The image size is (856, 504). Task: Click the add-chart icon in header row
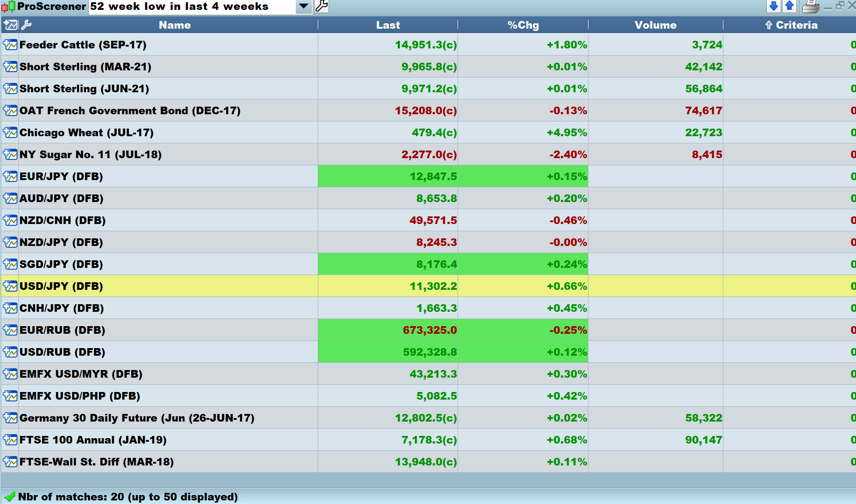(x=10, y=25)
